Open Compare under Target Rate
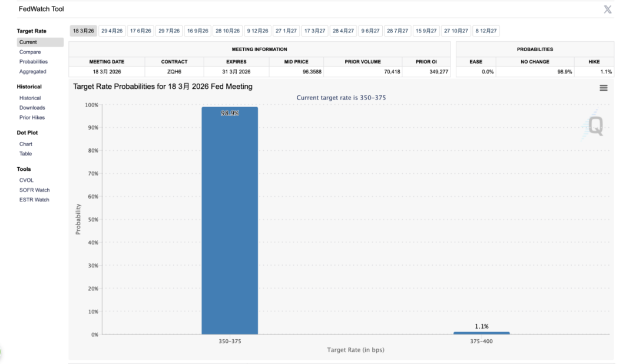Screen dimensions: 636x364 pos(30,52)
